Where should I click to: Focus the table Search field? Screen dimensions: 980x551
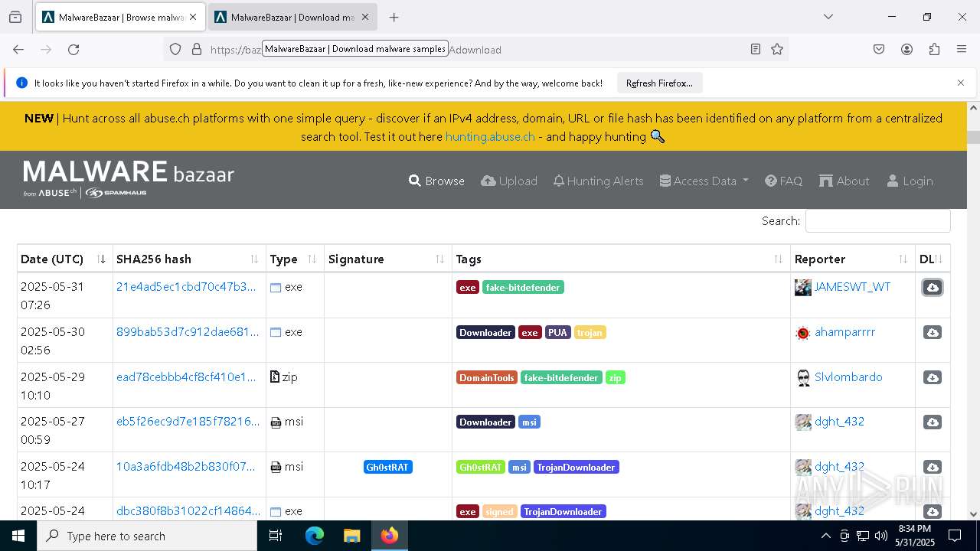click(877, 220)
